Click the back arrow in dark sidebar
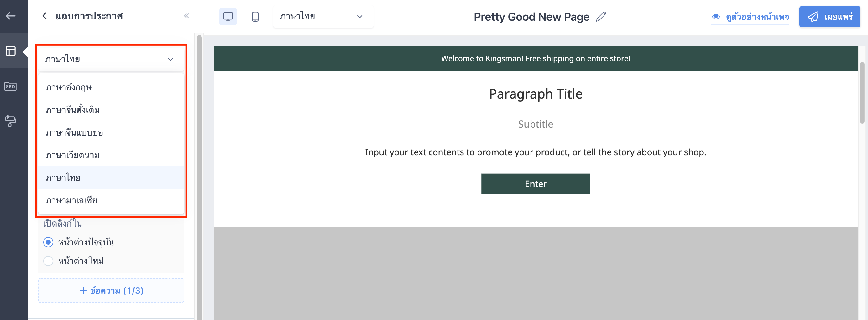Screen dimensions: 868x320 11,16
